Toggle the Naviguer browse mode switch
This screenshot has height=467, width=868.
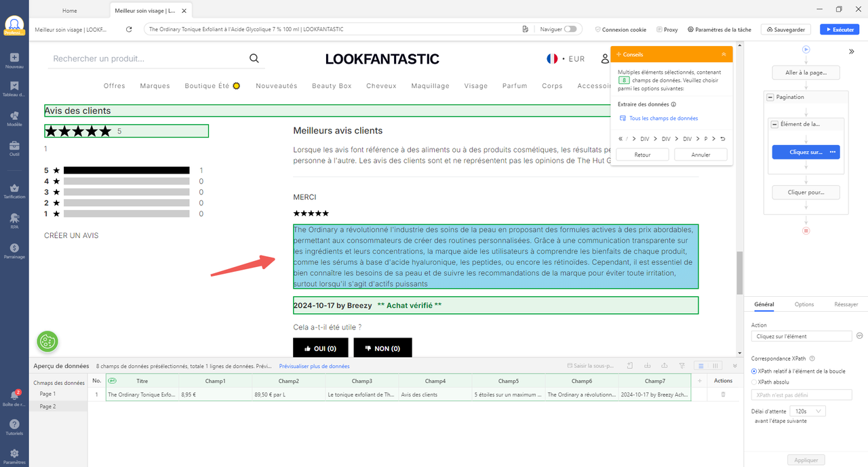(x=570, y=29)
